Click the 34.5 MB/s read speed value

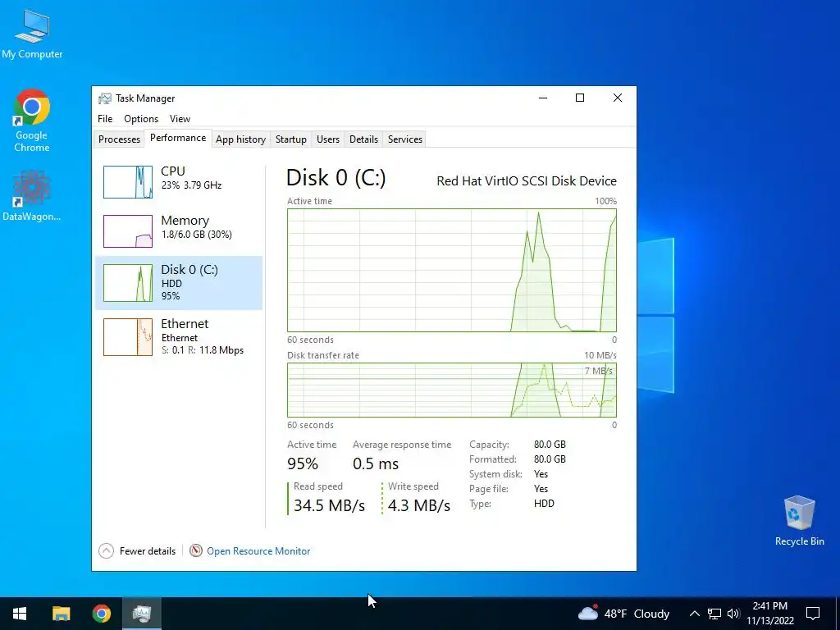[329, 505]
